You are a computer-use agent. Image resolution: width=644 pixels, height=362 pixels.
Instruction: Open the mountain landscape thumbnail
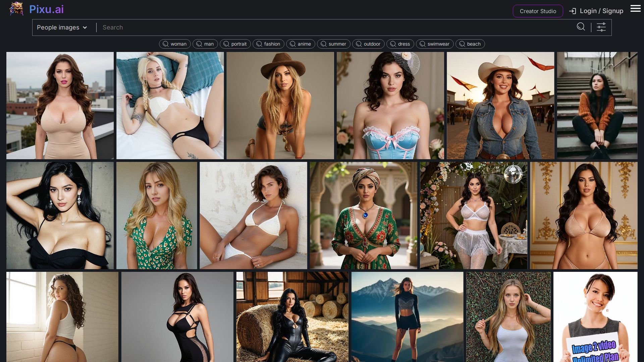[x=407, y=317]
